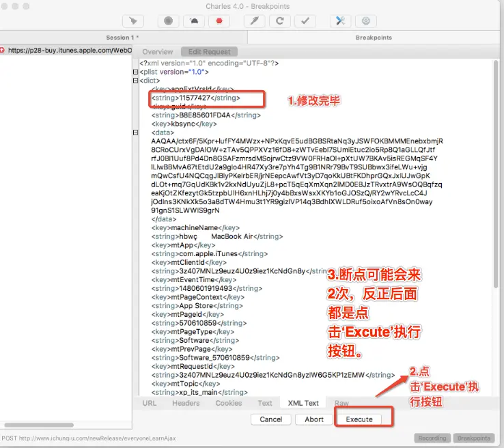504x448 pixels.
Task: Click the POST ichunqiu.com status bar text
Action: point(88,438)
